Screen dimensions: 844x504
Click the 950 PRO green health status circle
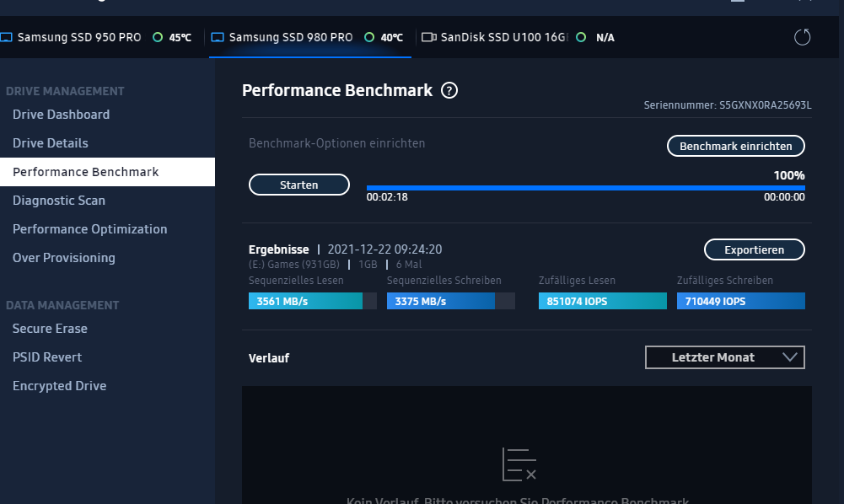158,37
